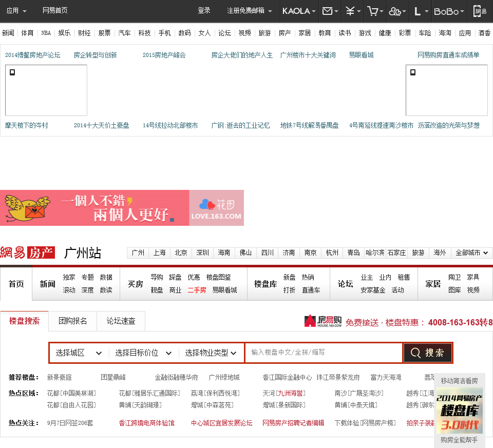Click the 登录 link

tap(204, 10)
